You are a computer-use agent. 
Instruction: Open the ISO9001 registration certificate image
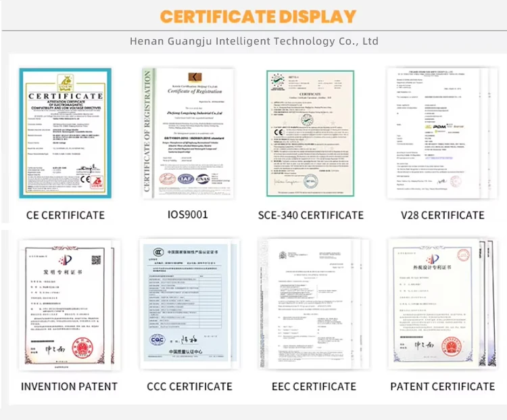(188, 133)
